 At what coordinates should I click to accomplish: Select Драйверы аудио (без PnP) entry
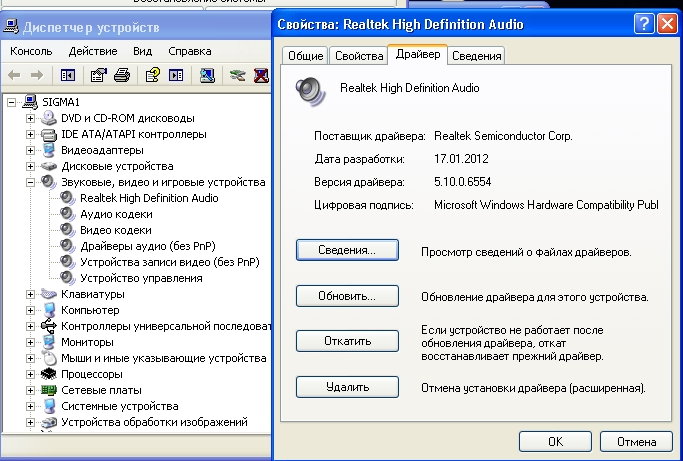tap(148, 246)
